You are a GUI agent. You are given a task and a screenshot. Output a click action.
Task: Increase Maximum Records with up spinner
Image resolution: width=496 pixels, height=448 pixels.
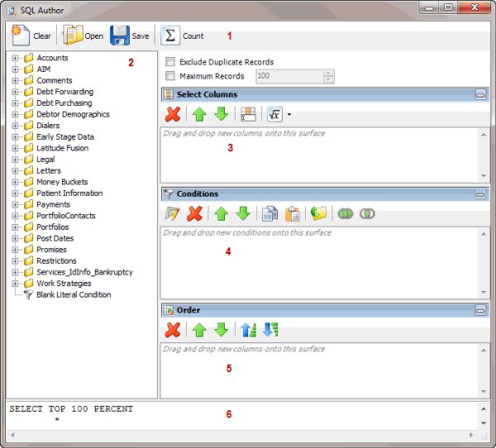[x=328, y=73]
